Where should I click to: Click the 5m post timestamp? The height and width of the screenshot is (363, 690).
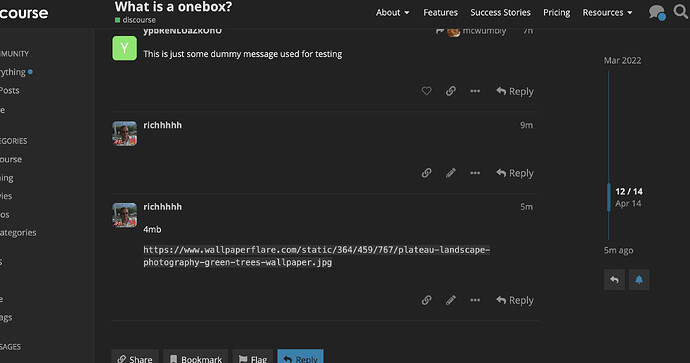526,207
